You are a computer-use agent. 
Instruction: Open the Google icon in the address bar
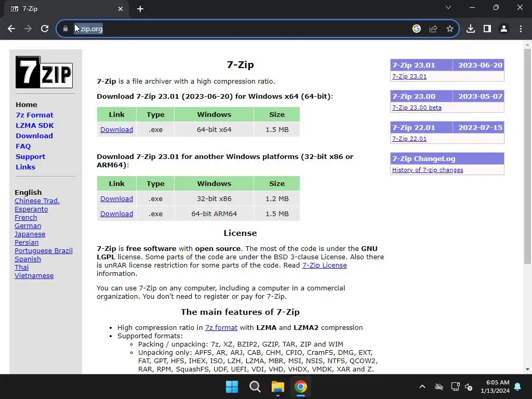[x=417, y=29]
